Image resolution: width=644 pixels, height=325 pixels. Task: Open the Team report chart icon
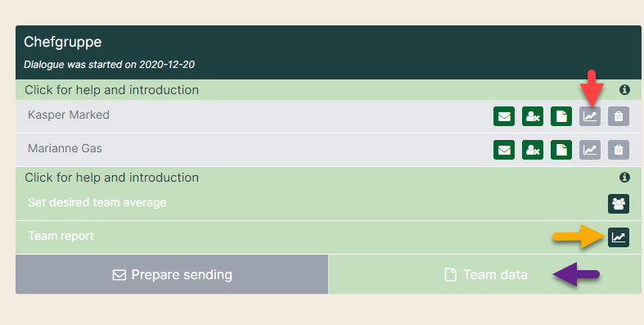619,237
